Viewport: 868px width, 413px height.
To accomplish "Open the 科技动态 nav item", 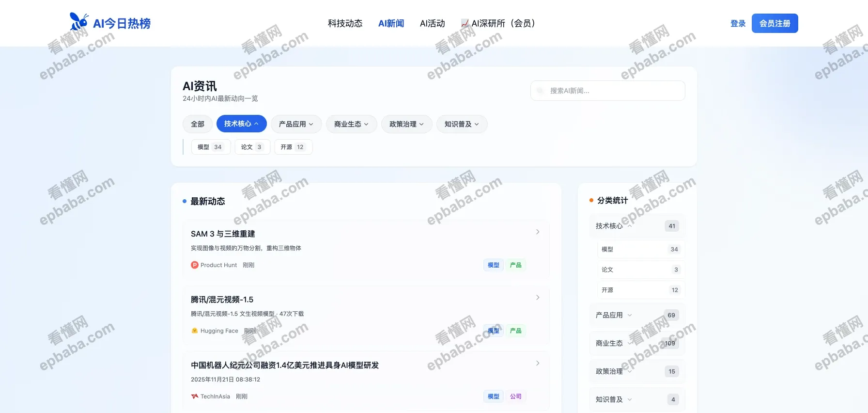I will pyautogui.click(x=345, y=23).
